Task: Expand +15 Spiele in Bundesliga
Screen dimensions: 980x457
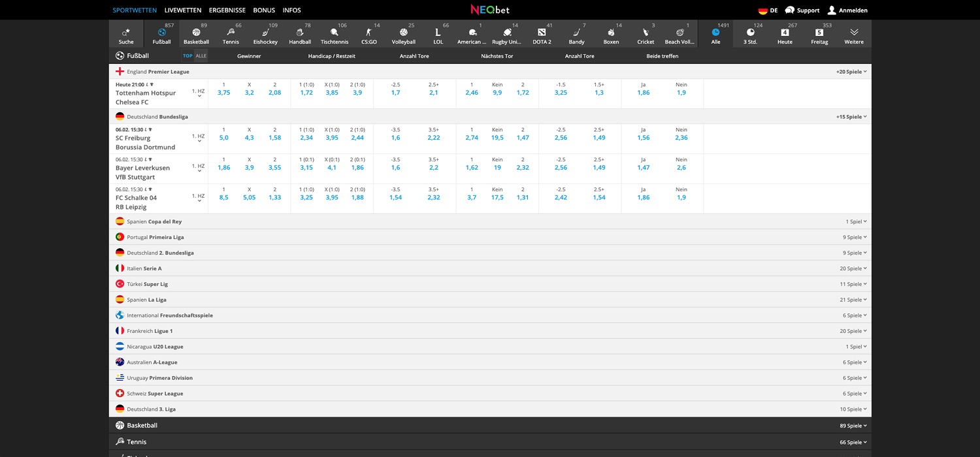Action: 851,117
